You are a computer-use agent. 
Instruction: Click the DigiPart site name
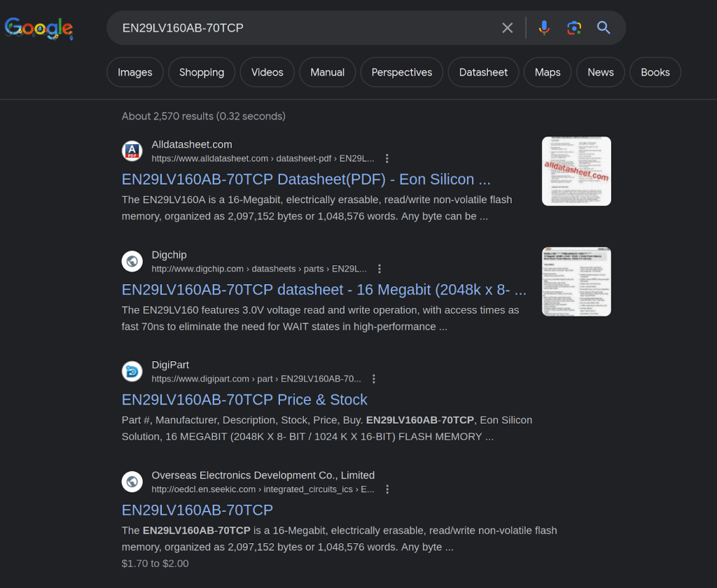click(x=170, y=365)
